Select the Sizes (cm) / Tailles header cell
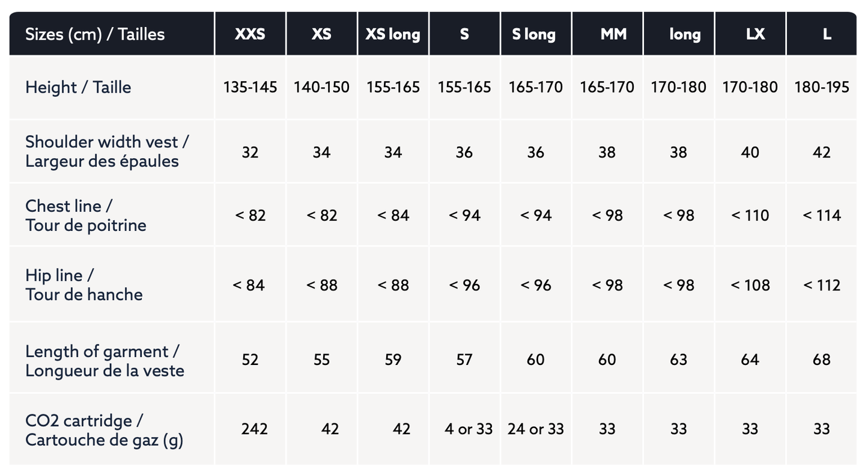 pyautogui.click(x=95, y=34)
